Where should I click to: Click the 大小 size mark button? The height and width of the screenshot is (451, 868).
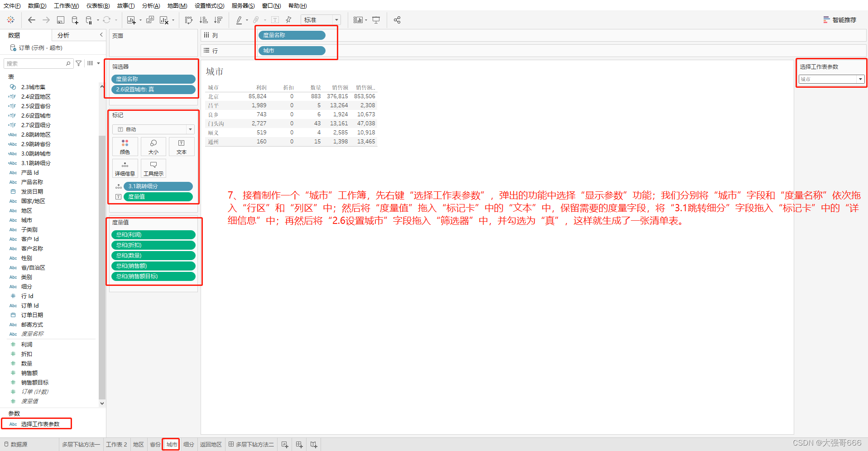(153, 147)
